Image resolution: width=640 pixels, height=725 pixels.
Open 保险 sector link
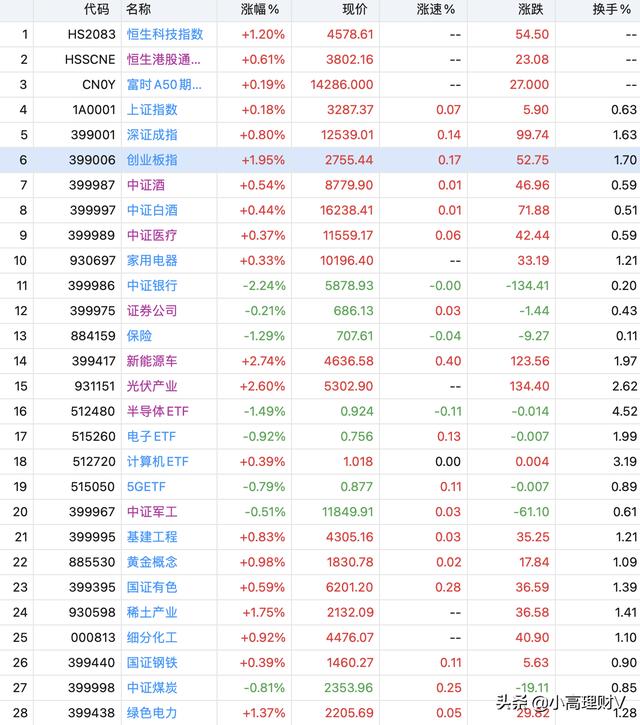click(x=139, y=336)
